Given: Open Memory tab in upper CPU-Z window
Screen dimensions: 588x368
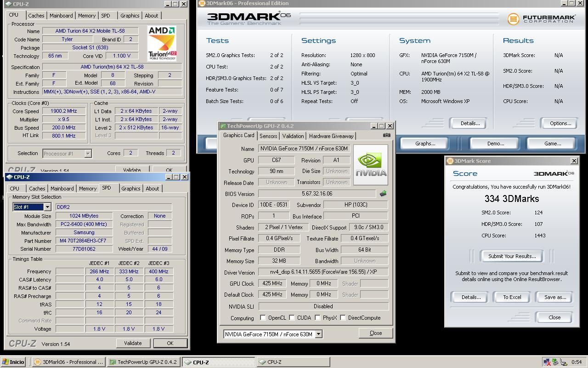Looking at the screenshot, I should 87,16.
